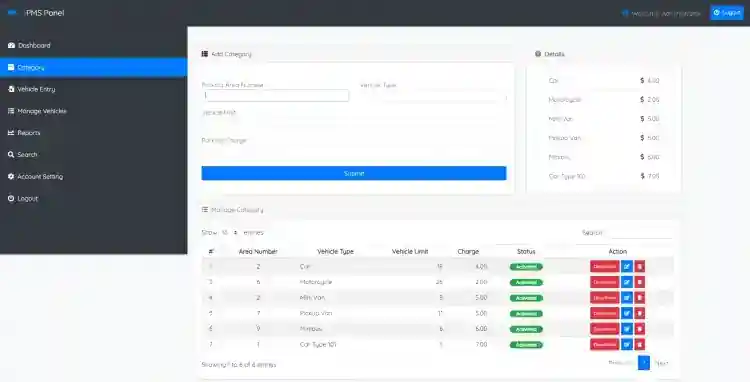Click the Welcome Administrator text
This screenshot has height=382, width=750.
[666, 13]
